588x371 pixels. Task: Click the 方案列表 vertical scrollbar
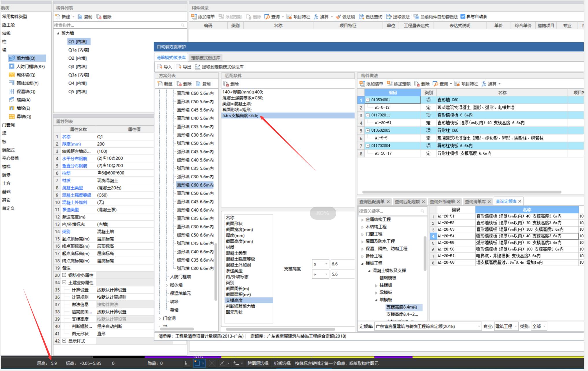[216, 272]
